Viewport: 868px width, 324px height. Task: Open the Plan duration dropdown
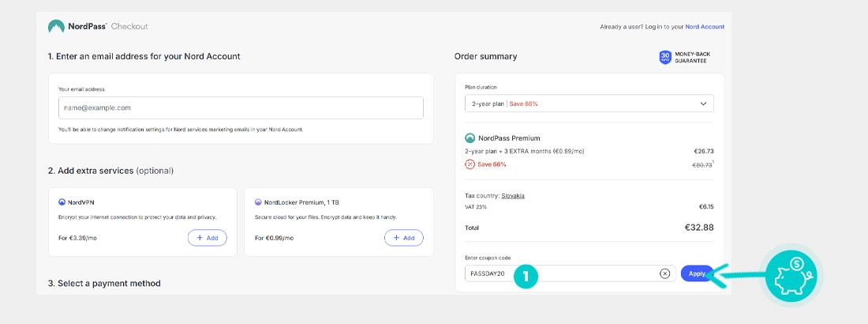[x=589, y=104]
